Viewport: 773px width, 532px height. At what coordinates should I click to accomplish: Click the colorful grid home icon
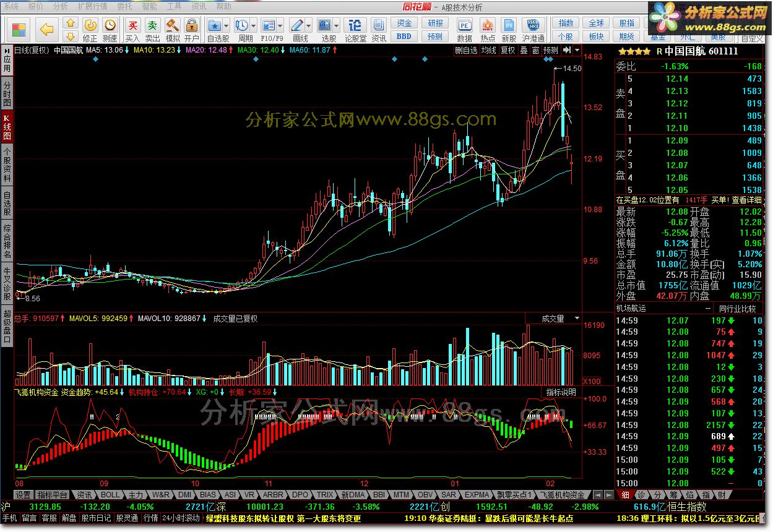pyautogui.click(x=20, y=29)
